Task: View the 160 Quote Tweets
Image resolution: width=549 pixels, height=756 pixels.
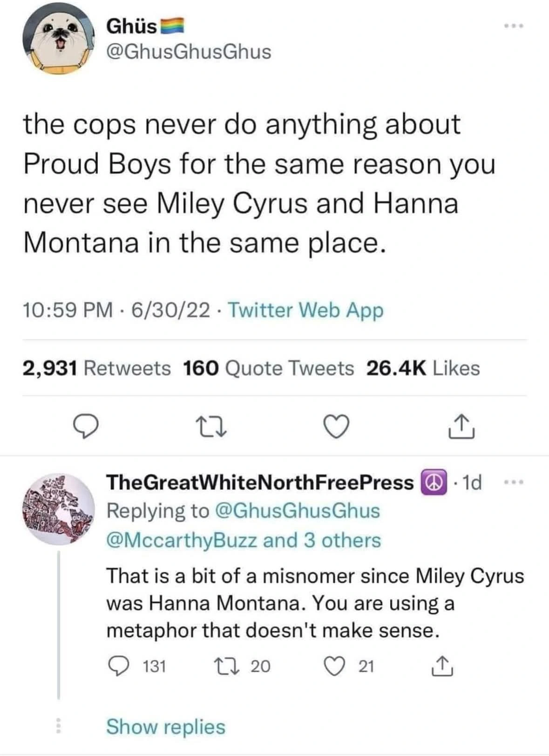Action: (269, 368)
